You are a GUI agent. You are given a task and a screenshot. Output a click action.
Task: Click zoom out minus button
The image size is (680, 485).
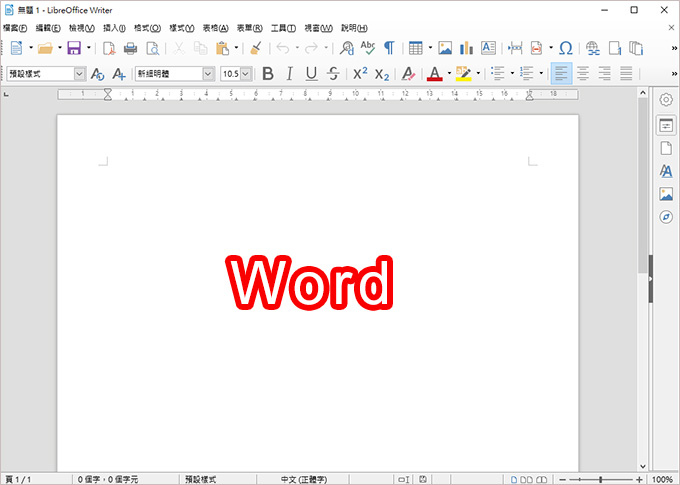[563, 479]
